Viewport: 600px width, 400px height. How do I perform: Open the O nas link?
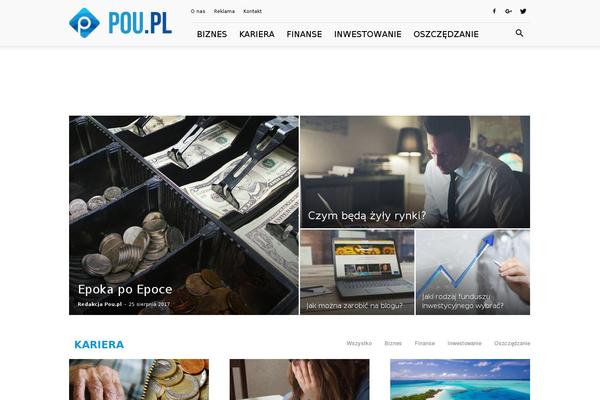tap(198, 11)
